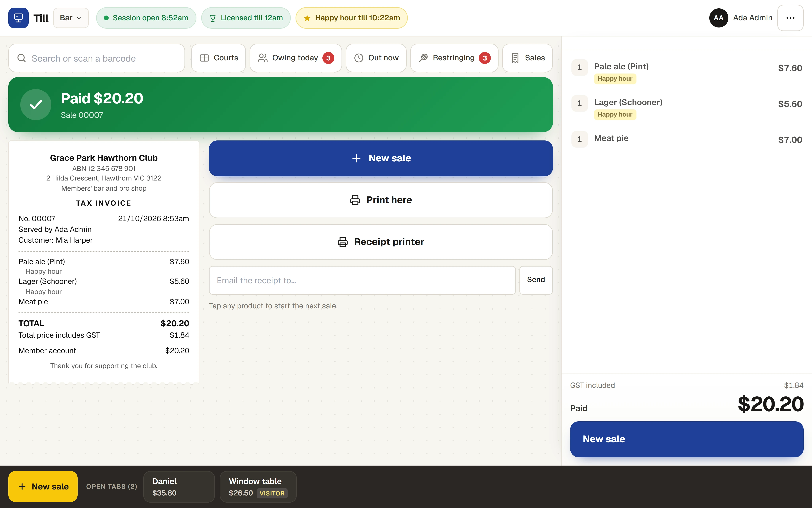
Task: Open the Out now tab
Action: pyautogui.click(x=376, y=58)
